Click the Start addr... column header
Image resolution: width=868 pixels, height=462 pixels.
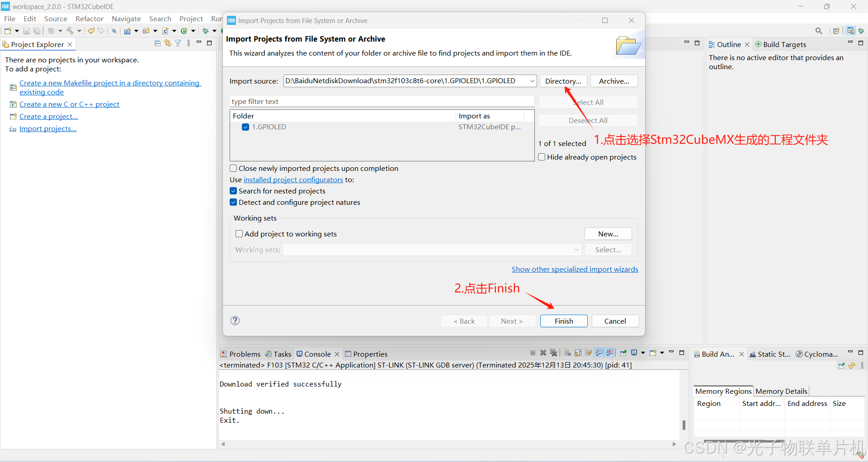click(761, 403)
